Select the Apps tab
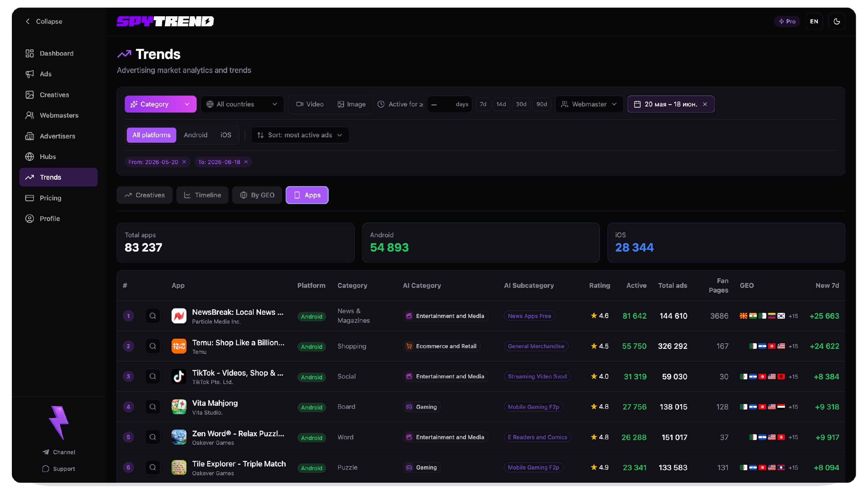The image size is (868, 499). point(307,195)
